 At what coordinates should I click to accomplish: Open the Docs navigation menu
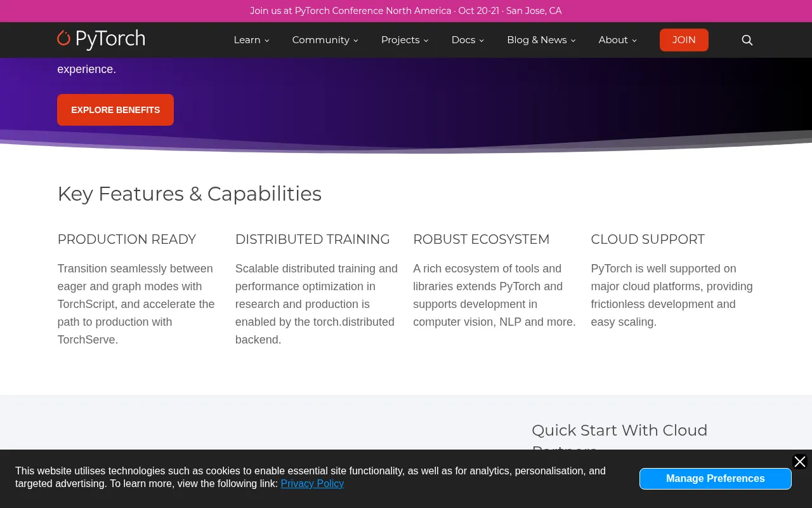[468, 40]
